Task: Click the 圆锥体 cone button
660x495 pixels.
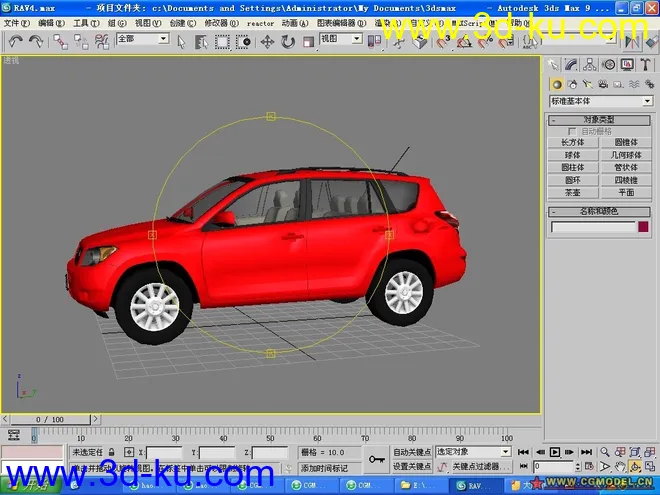Action: [626, 143]
